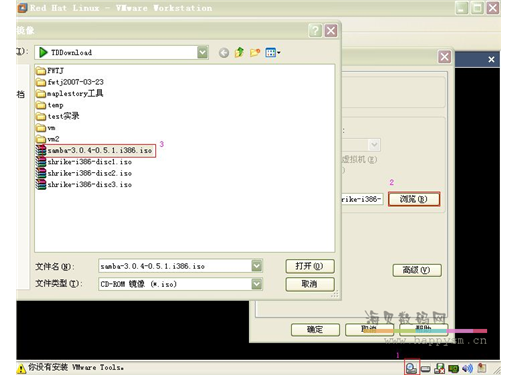Select the temp folder
Viewport: 516px width, 375px height.
50,105
